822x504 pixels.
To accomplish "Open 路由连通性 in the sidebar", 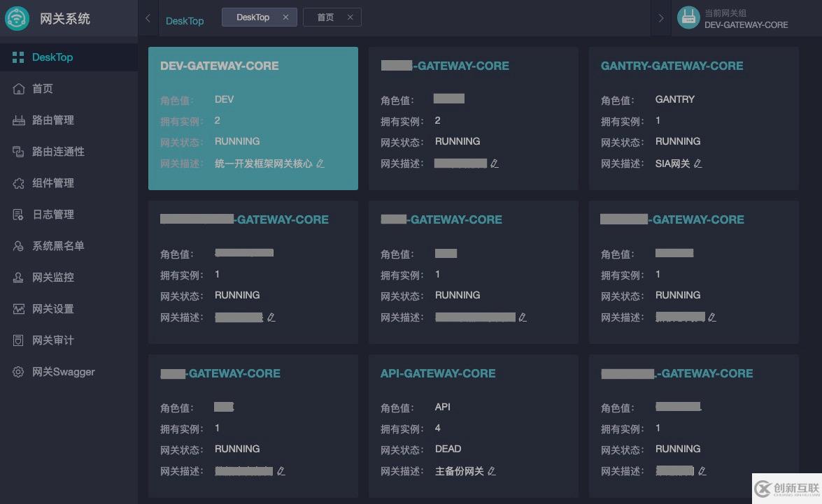I will pos(69,152).
